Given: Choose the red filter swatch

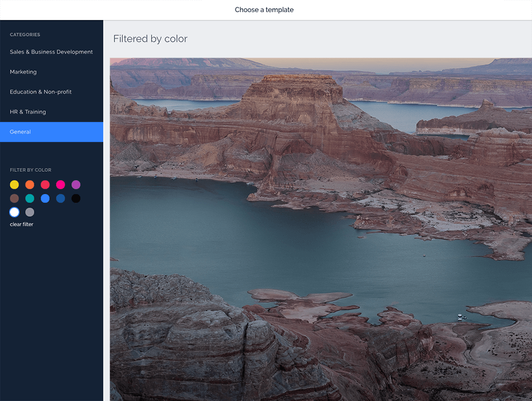Looking at the screenshot, I should point(45,184).
